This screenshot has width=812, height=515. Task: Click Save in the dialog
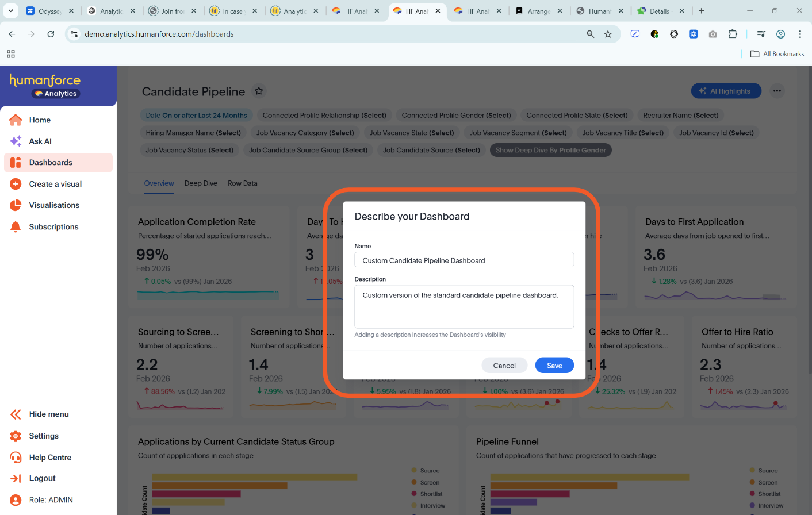[x=554, y=366]
